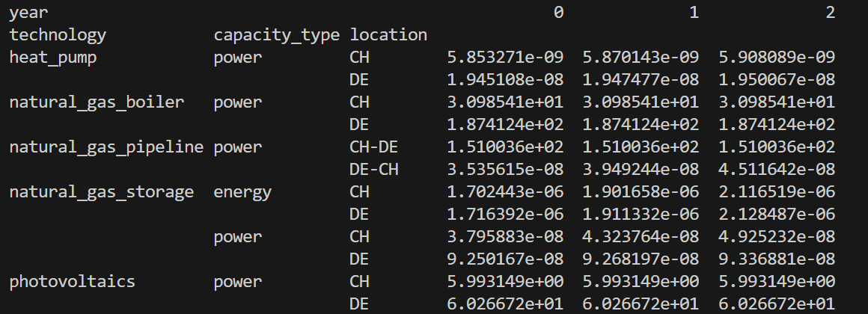Viewport: 868px width, 314px height.
Task: Click 'power' in the heat_pump row
Action: click(x=238, y=58)
